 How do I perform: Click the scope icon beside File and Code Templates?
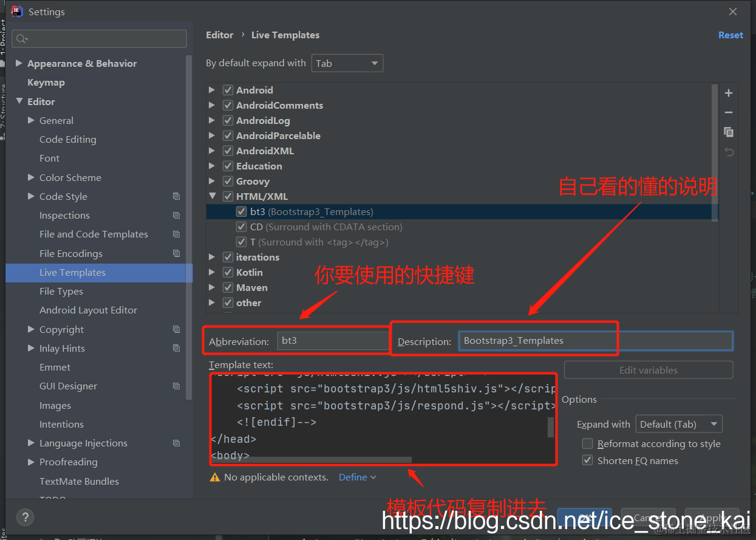click(176, 234)
